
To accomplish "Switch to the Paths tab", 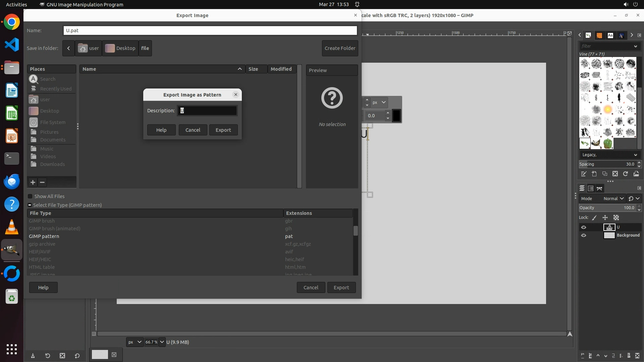I will (x=599, y=188).
